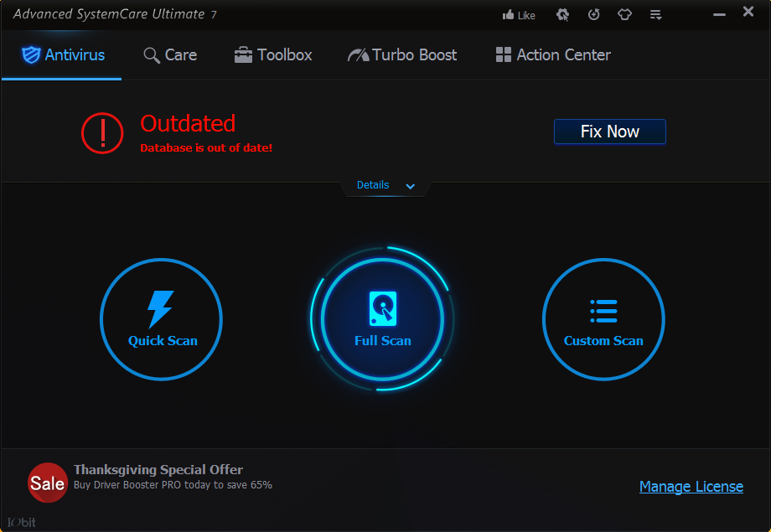Click the rescue/restore circular arrow icon

[x=594, y=15]
